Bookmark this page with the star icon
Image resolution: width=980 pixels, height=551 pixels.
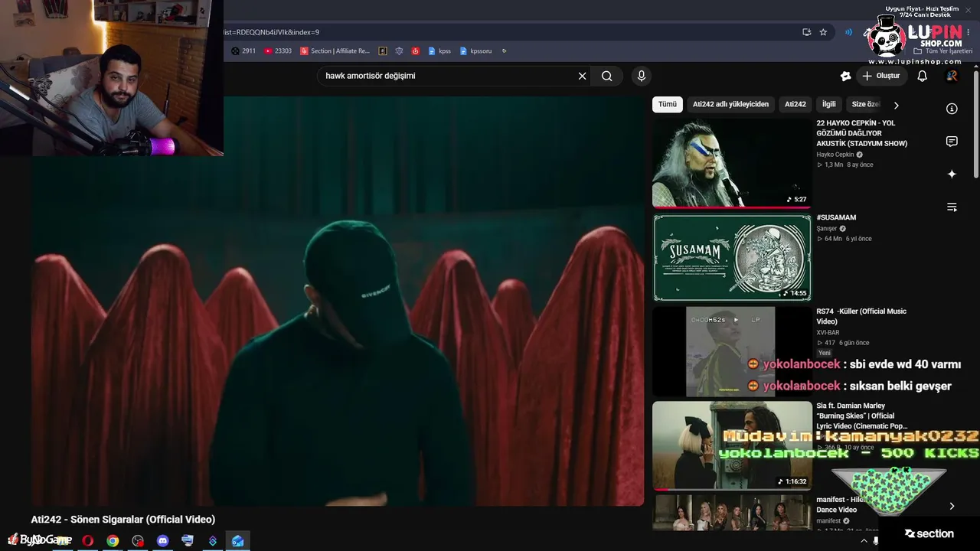pyautogui.click(x=823, y=32)
